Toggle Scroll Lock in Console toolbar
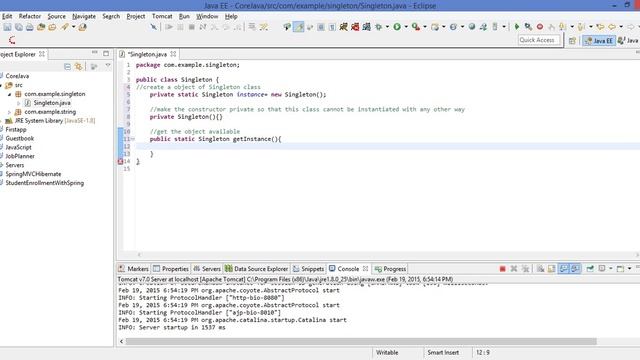640x360 pixels. pyautogui.click(x=552, y=269)
